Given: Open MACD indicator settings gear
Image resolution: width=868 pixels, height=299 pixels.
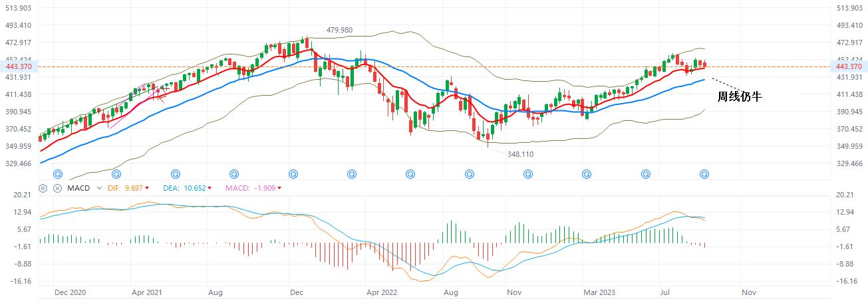Looking at the screenshot, I should 44,188.
